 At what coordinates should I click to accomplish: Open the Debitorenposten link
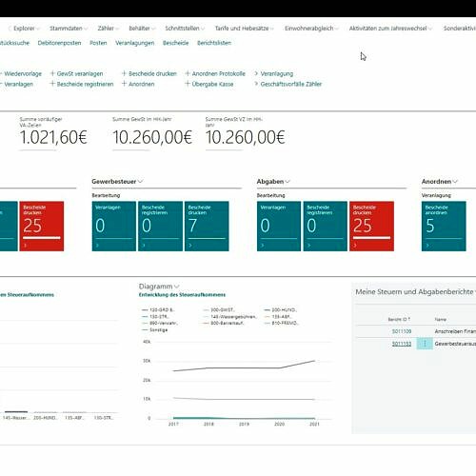(x=59, y=43)
